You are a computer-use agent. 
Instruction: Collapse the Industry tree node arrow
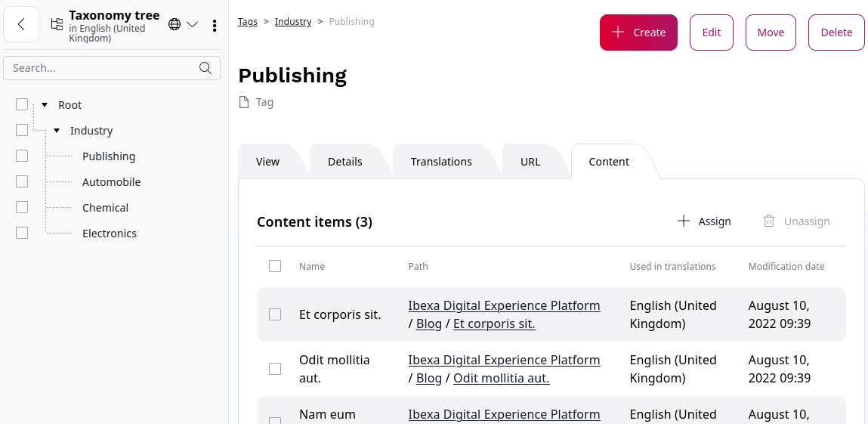coord(57,131)
